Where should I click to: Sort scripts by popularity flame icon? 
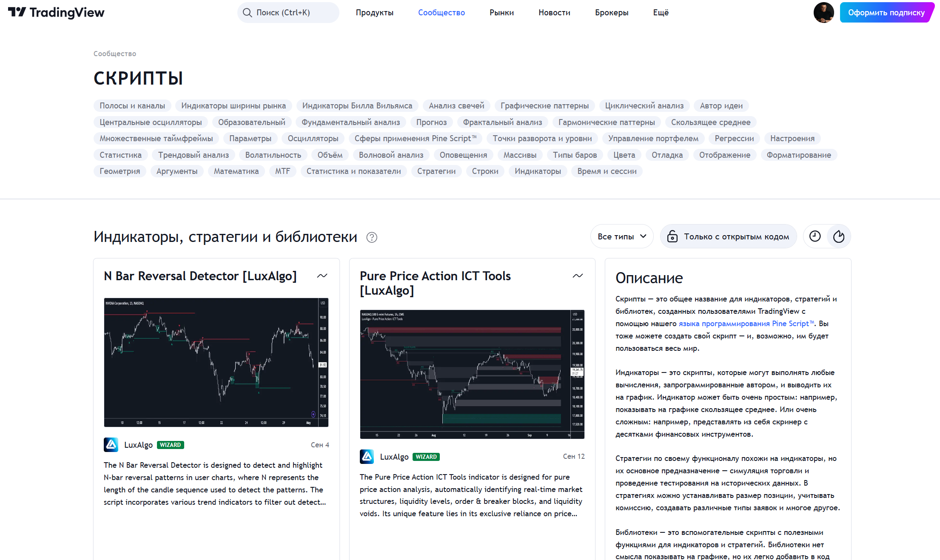pos(839,236)
